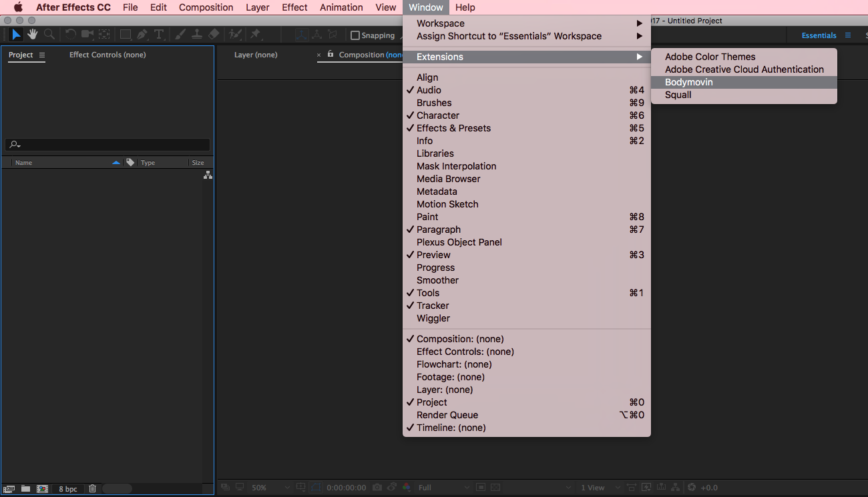Open the Extensions submenu
This screenshot has height=497, width=868.
526,57
